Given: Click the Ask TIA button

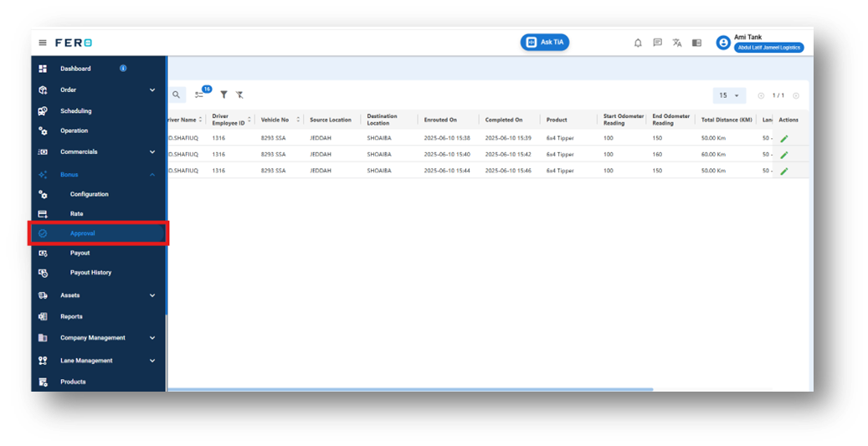Looking at the screenshot, I should 545,43.
